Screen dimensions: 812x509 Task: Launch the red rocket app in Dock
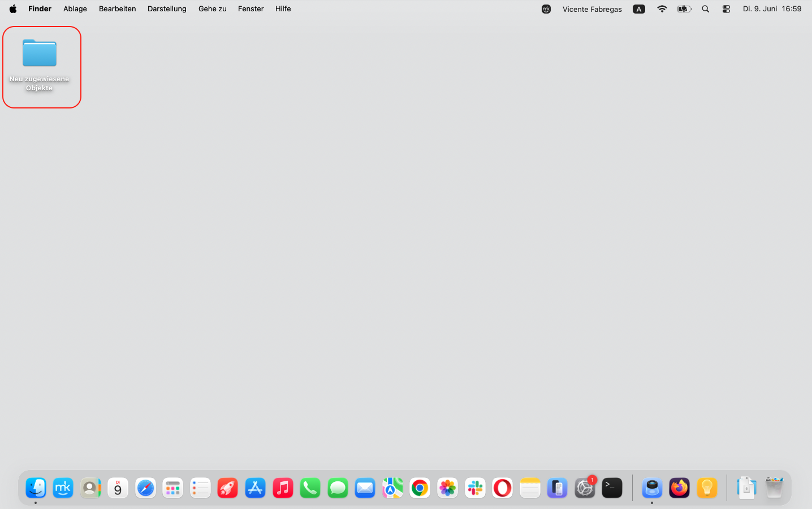click(228, 488)
